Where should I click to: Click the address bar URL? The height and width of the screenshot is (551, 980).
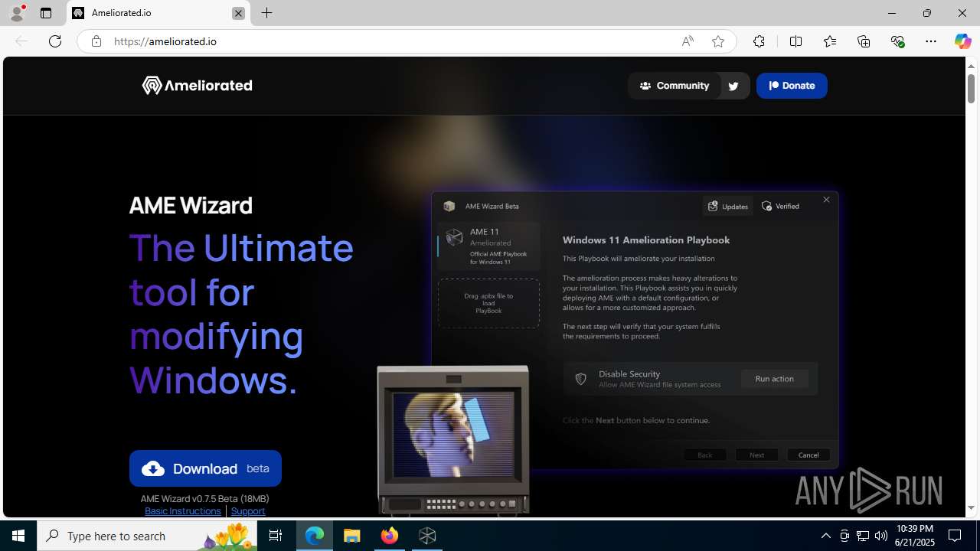click(165, 41)
